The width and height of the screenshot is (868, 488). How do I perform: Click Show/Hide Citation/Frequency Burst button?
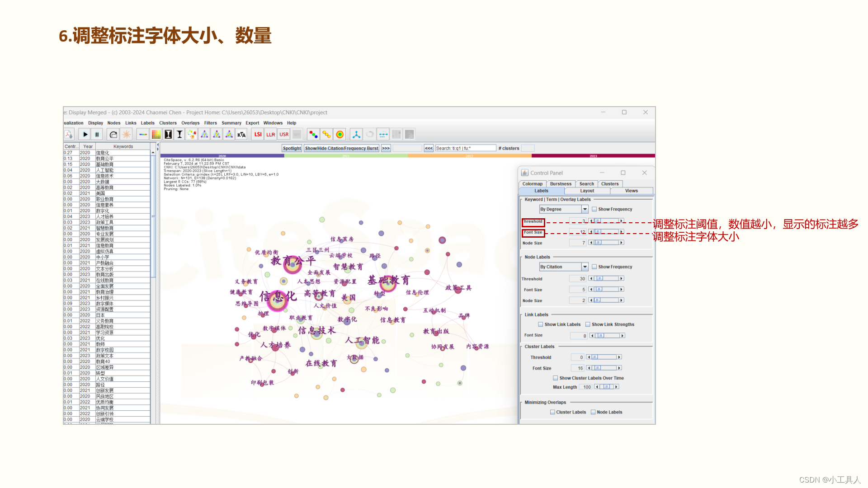341,148
